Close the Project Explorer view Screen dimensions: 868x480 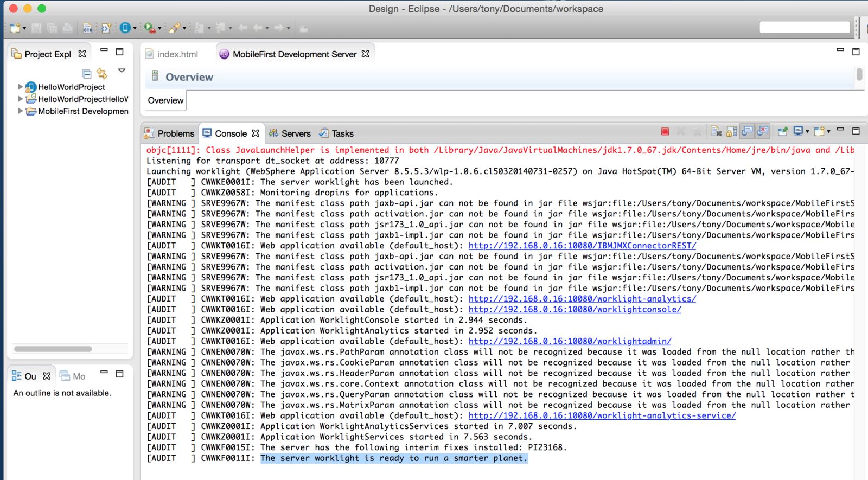pos(82,54)
